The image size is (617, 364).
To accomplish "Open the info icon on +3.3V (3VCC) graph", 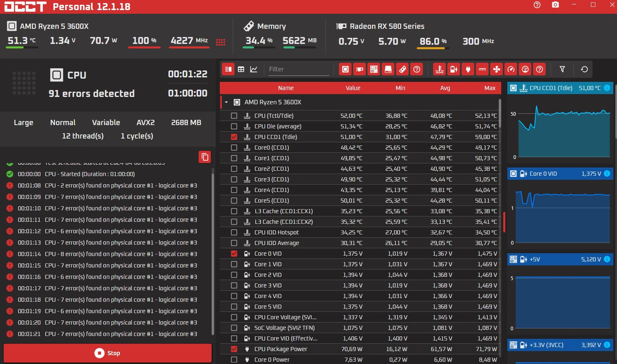I will point(607,345).
